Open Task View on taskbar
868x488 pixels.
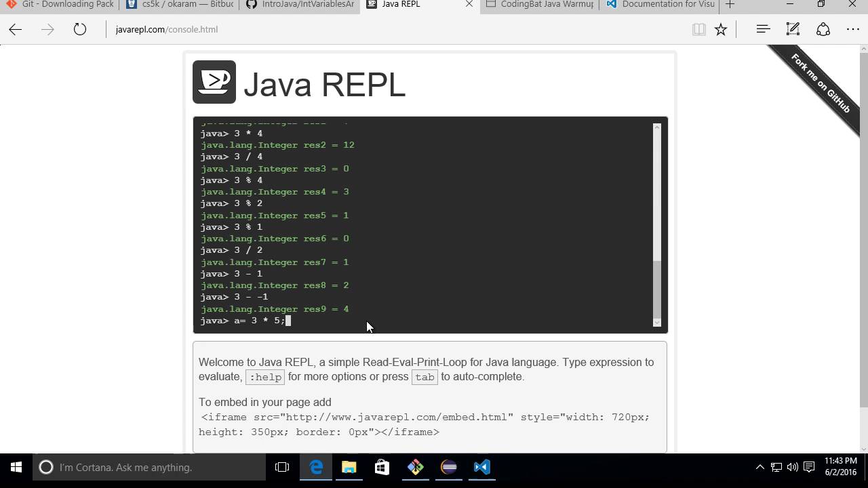282,467
